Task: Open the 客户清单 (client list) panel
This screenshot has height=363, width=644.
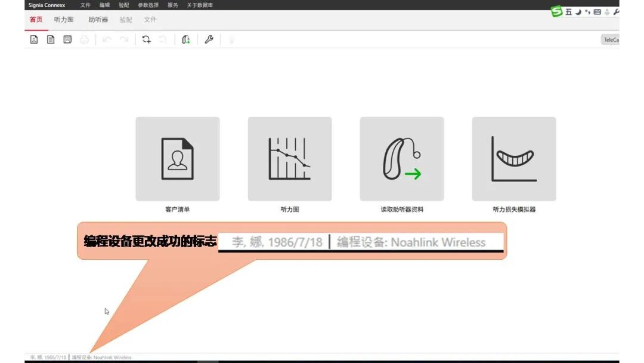Action: coord(178,158)
